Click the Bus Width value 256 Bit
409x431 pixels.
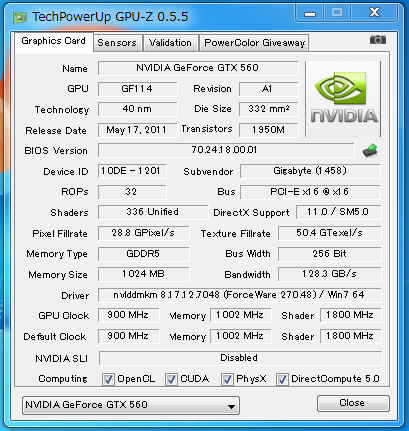tap(329, 254)
